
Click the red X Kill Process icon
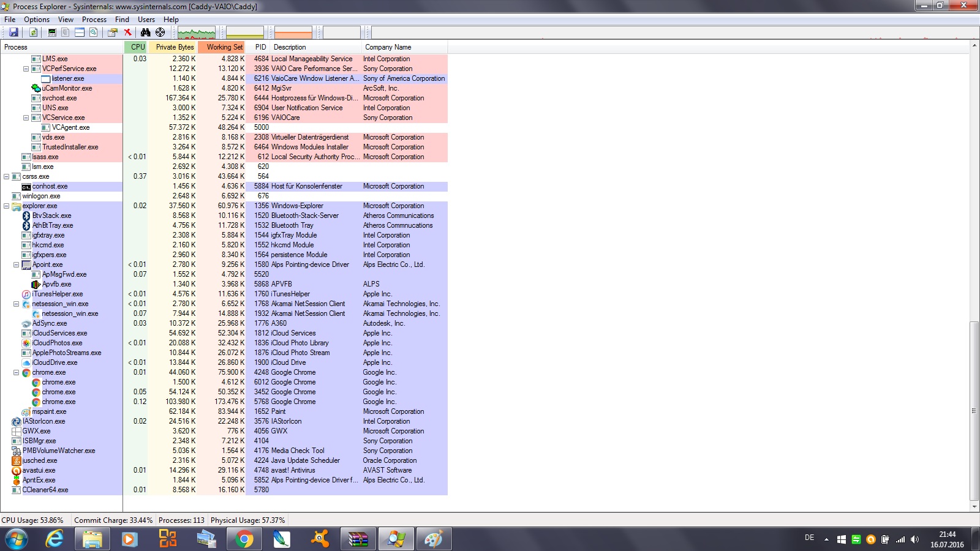point(127,32)
